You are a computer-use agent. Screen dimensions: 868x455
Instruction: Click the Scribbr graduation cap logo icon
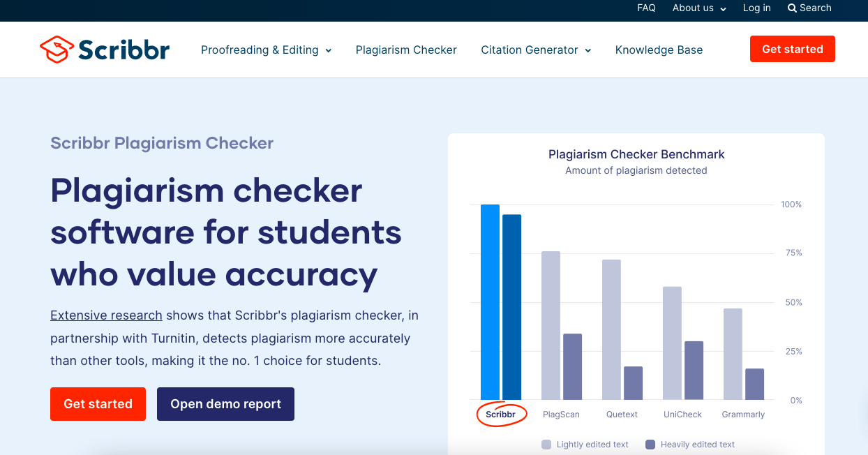[x=57, y=50]
